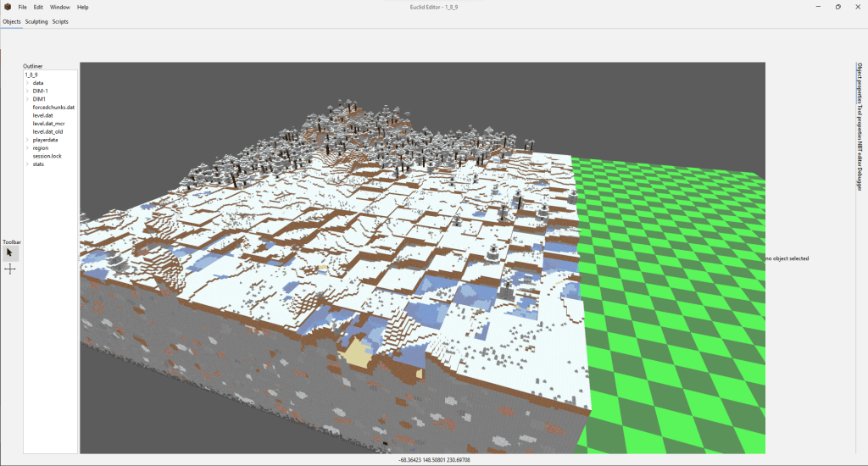Select session.lock in Outliner
868x466 pixels.
click(x=47, y=156)
